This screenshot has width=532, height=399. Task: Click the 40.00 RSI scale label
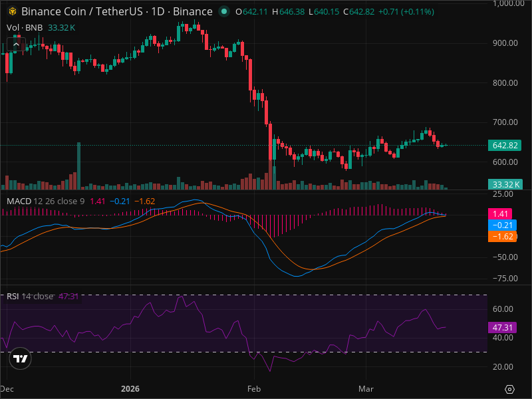point(503,338)
